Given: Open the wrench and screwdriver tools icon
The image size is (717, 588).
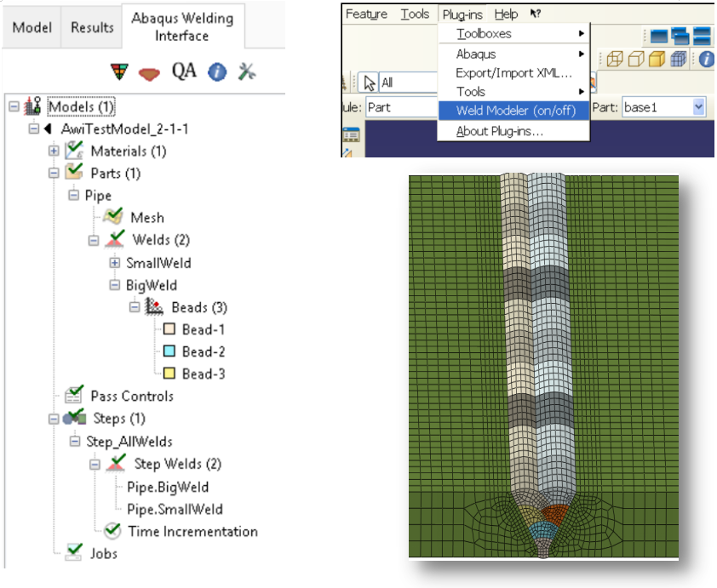Looking at the screenshot, I should [247, 71].
